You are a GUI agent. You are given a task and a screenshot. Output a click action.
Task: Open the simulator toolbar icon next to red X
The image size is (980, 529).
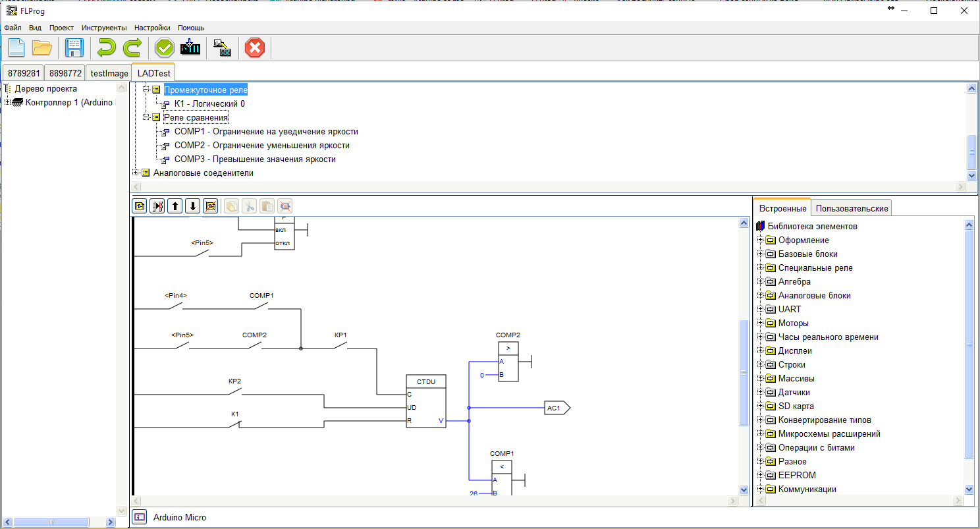[x=222, y=48]
